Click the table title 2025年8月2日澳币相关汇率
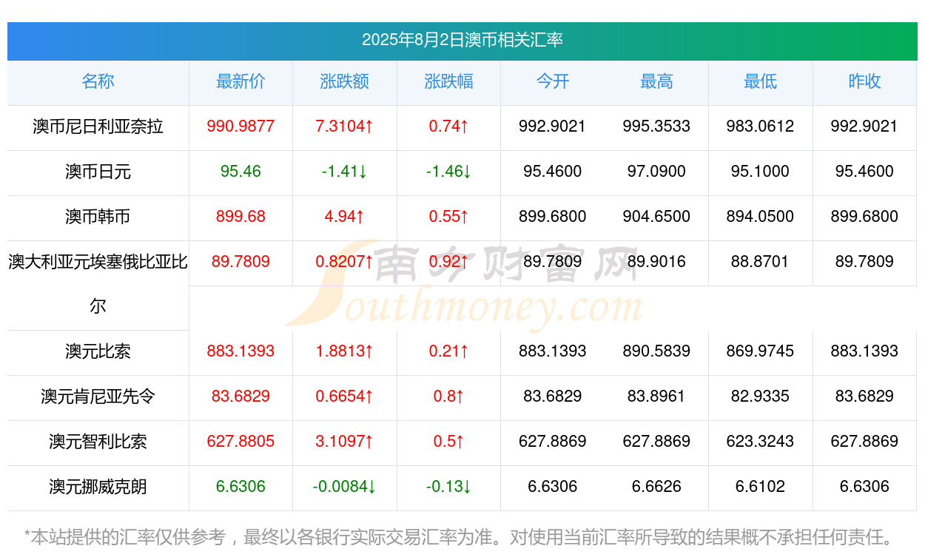 462,40
